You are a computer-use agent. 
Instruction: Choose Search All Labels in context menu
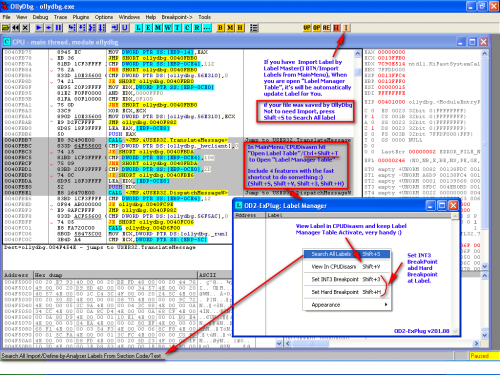pyautogui.click(x=347, y=254)
